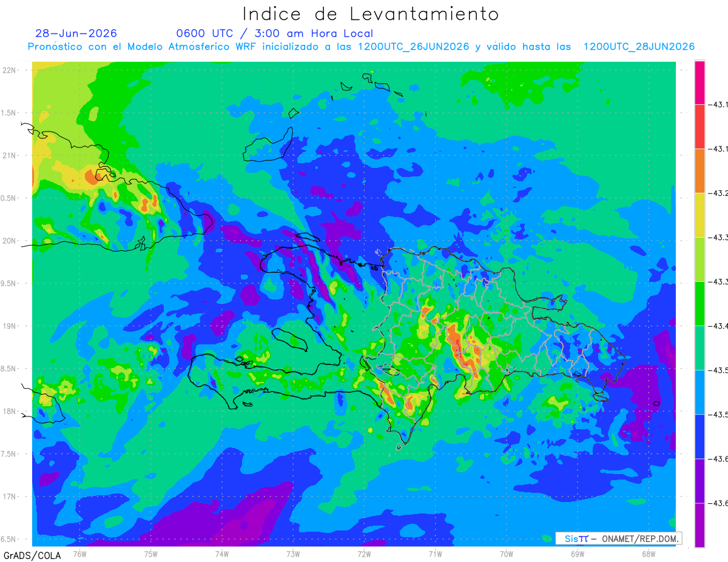Click the "71W" longitude label
The height and width of the screenshot is (562, 728).
pos(435,554)
